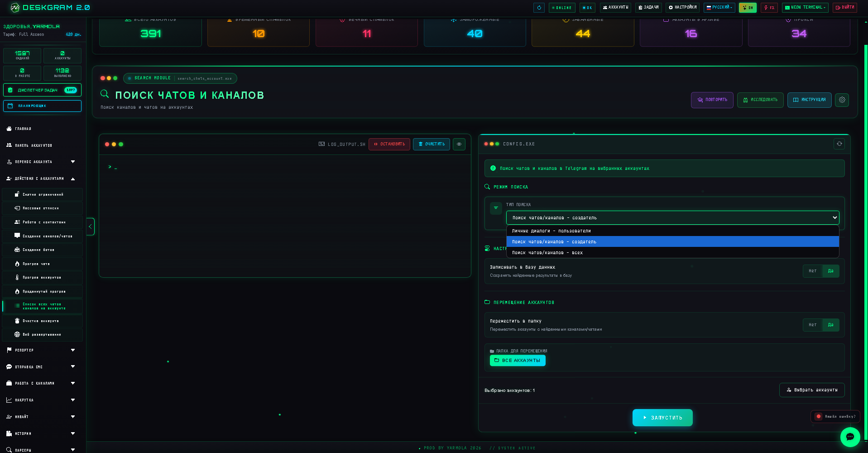Screen dimensions: 868x453
Task: Click ОЧИСТИТЬ to clear the log
Action: pyautogui.click(x=432, y=144)
